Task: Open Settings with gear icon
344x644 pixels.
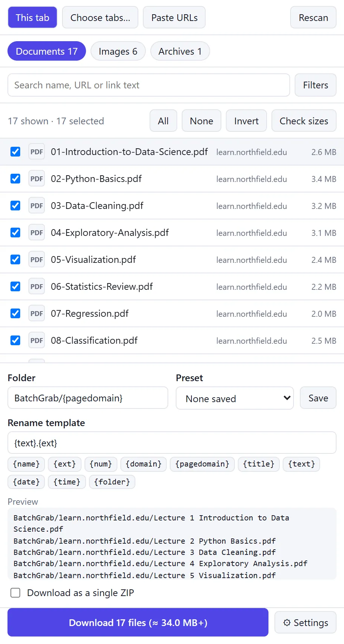Action: (x=305, y=623)
